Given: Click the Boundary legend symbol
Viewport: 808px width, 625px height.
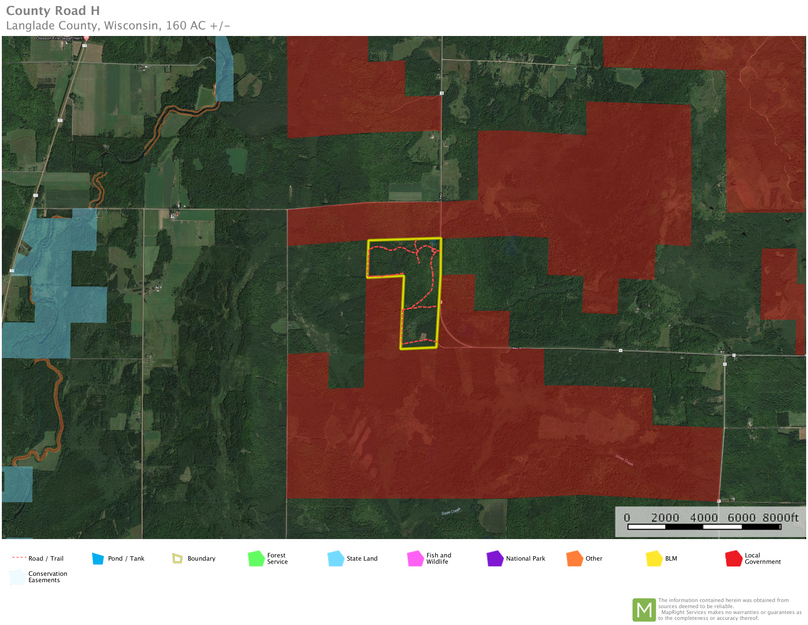Looking at the screenshot, I should (x=177, y=558).
